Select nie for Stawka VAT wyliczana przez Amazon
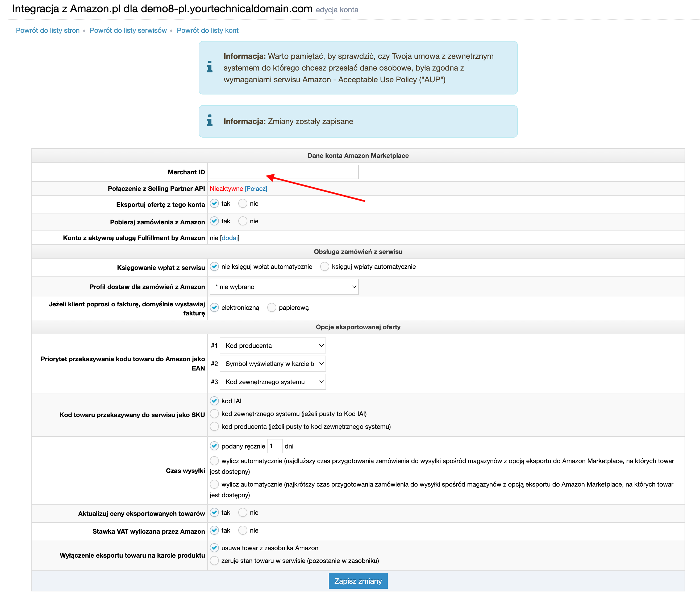This screenshot has height=601, width=700. [x=243, y=530]
